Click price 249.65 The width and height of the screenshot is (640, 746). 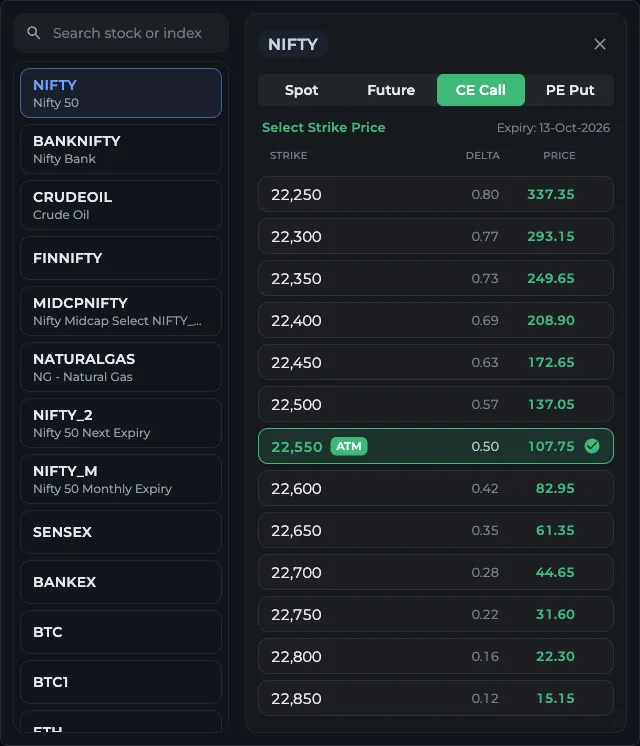[551, 278]
